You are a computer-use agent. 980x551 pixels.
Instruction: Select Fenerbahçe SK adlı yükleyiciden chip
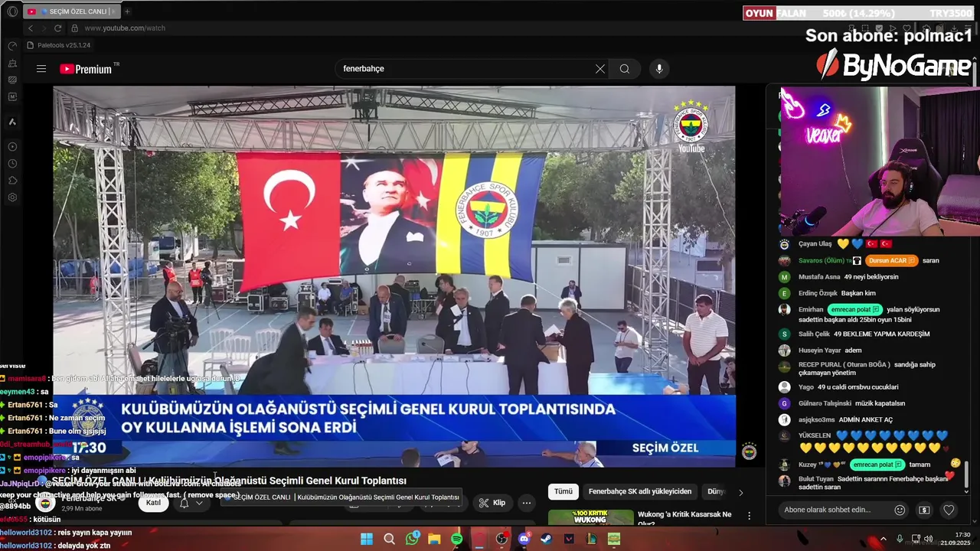pos(640,491)
